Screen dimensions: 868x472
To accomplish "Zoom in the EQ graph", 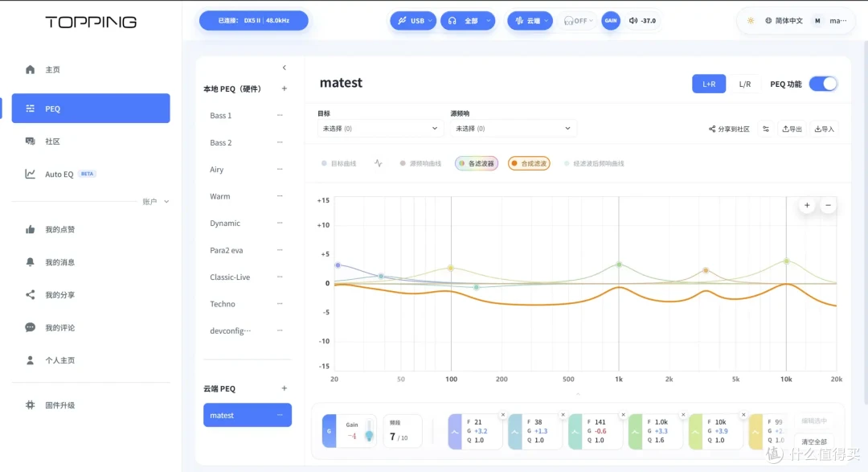I will pyautogui.click(x=807, y=206).
